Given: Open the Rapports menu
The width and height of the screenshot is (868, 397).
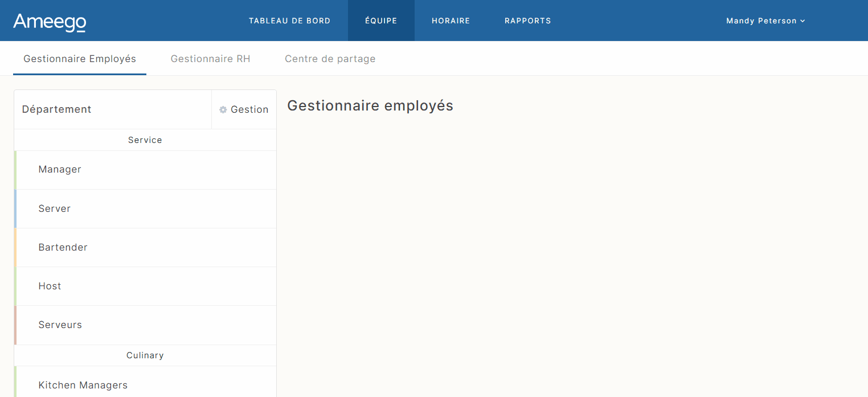Looking at the screenshot, I should click(527, 21).
